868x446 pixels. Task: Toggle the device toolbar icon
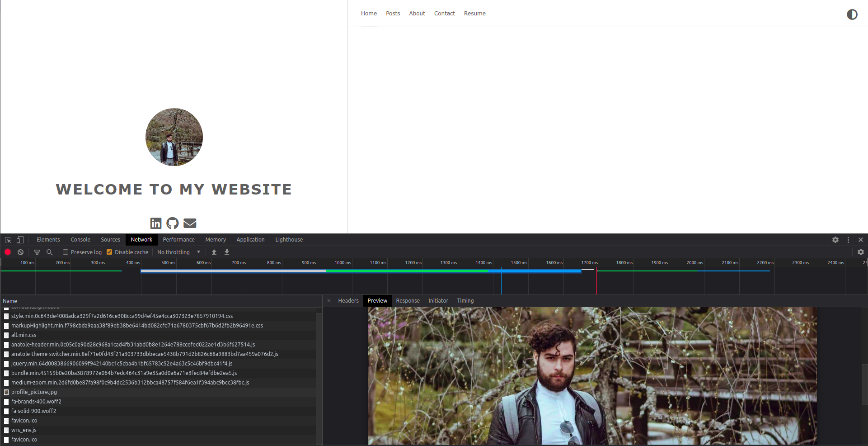pyautogui.click(x=20, y=240)
